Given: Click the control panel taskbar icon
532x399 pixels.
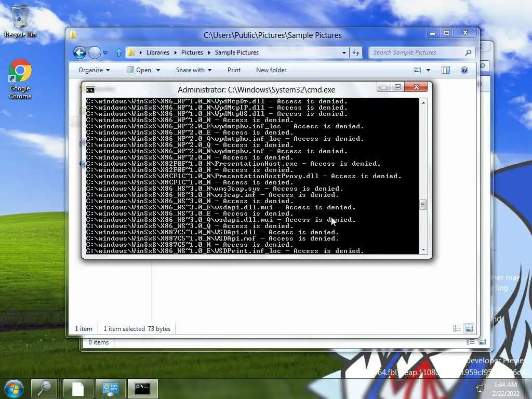Looking at the screenshot, I should point(110,389).
